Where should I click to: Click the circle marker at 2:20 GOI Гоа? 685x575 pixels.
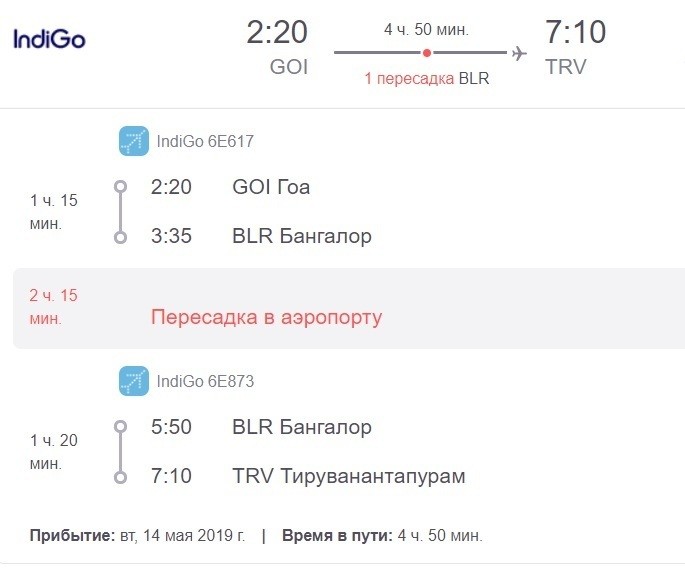[x=121, y=187]
